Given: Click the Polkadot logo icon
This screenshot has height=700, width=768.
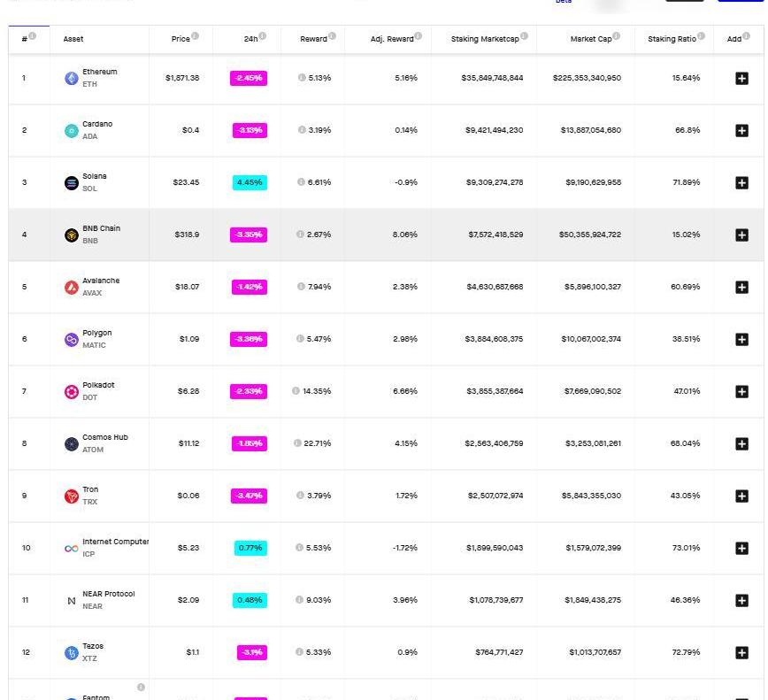Looking at the screenshot, I should pyautogui.click(x=72, y=391).
